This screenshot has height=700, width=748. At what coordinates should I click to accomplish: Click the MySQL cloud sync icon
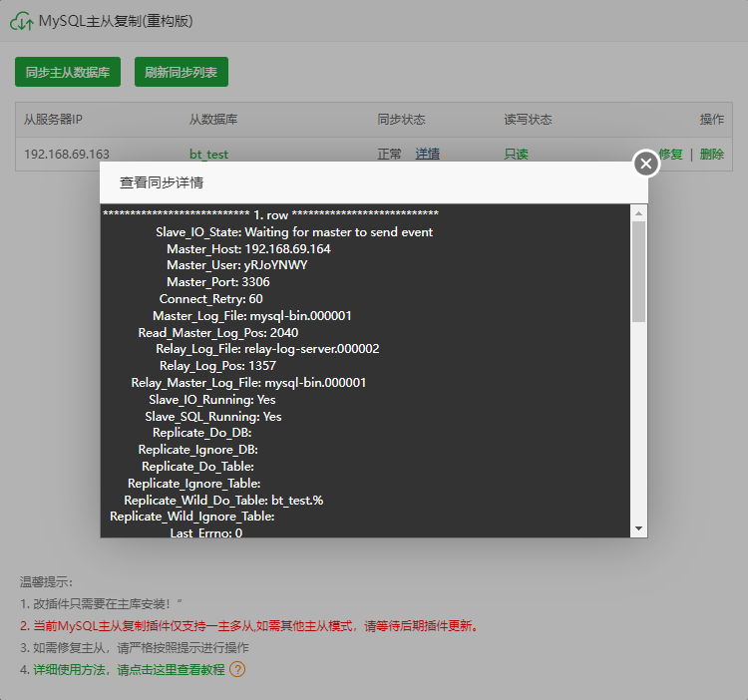coord(21,21)
